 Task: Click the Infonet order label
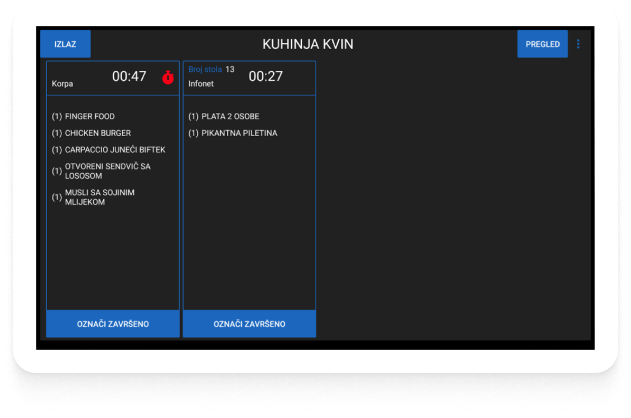[201, 85]
